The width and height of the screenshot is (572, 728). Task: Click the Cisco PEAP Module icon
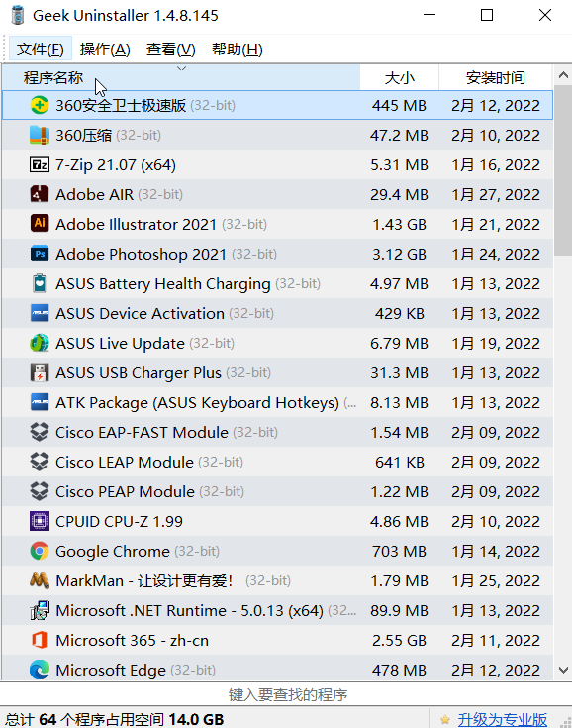click(40, 491)
